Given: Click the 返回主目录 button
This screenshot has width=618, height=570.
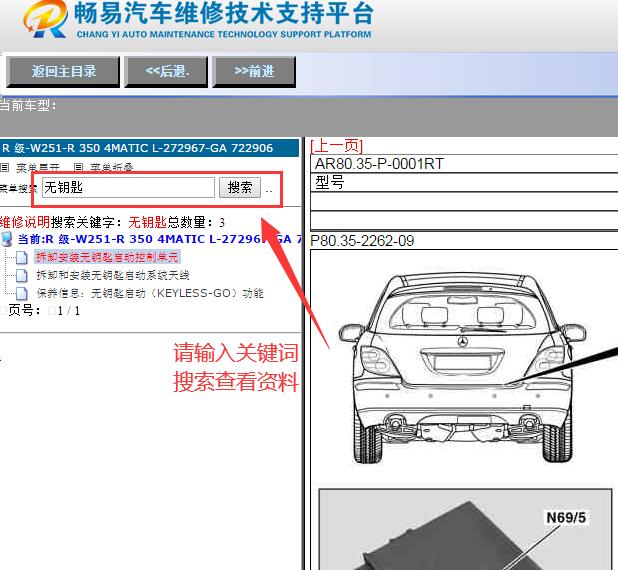Looking at the screenshot, I should [x=63, y=71].
